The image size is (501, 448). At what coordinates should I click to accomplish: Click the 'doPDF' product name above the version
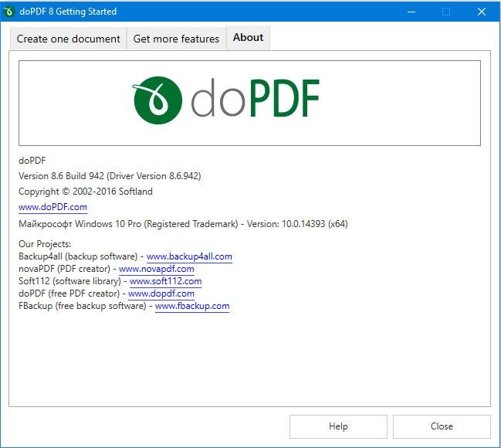(32, 161)
